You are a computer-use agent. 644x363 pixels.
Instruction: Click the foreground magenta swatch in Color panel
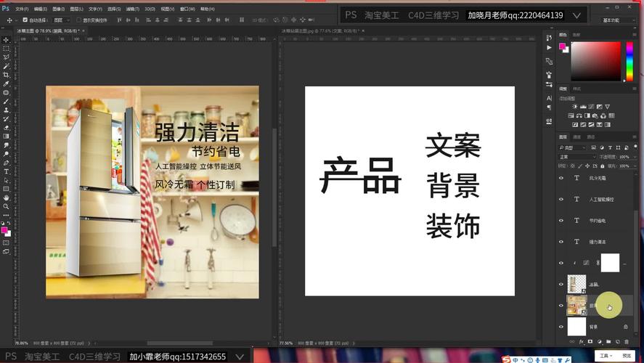point(562,46)
